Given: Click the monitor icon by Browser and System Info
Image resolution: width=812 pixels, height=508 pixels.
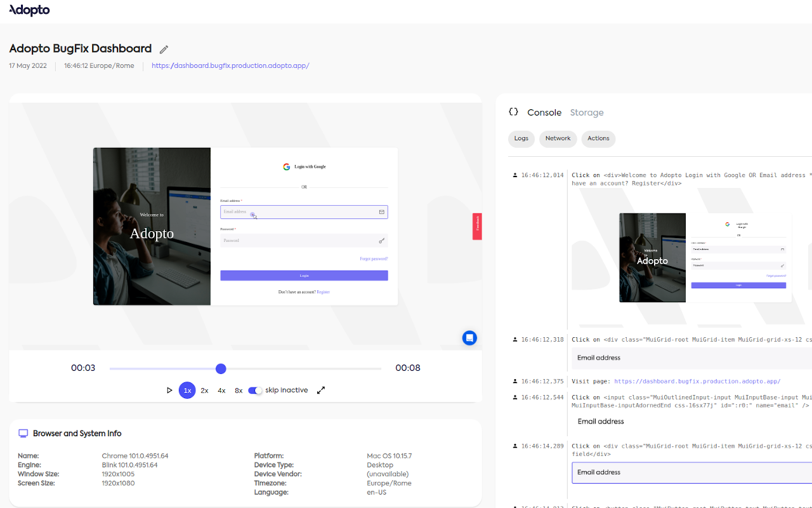Looking at the screenshot, I should [x=23, y=434].
